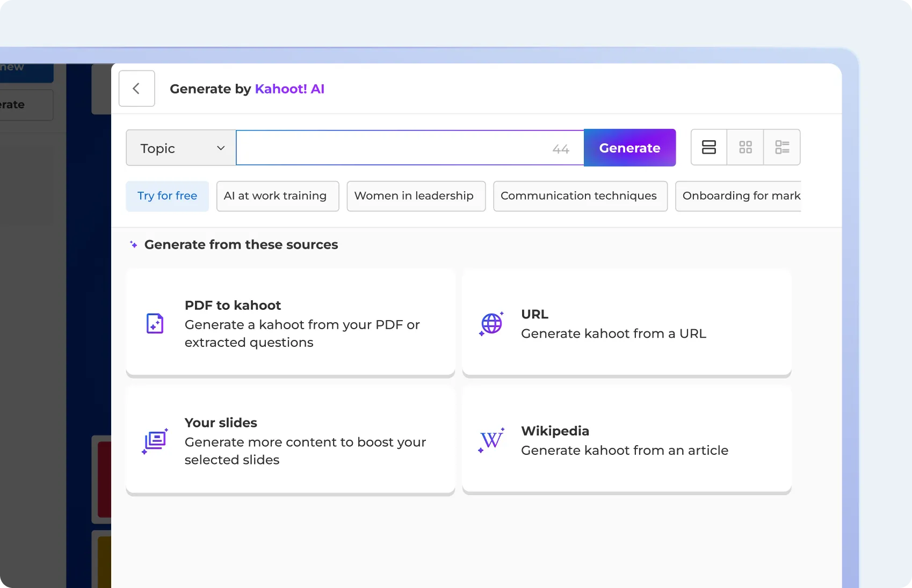Click the Generate button
The height and width of the screenshot is (588, 912).
[x=629, y=148]
